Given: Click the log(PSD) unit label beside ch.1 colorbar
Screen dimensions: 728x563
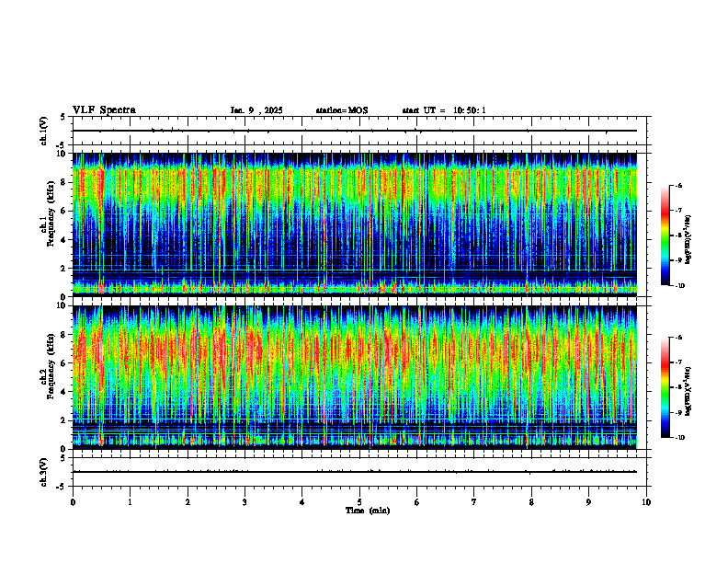Looking at the screenshot, I should [x=688, y=240].
